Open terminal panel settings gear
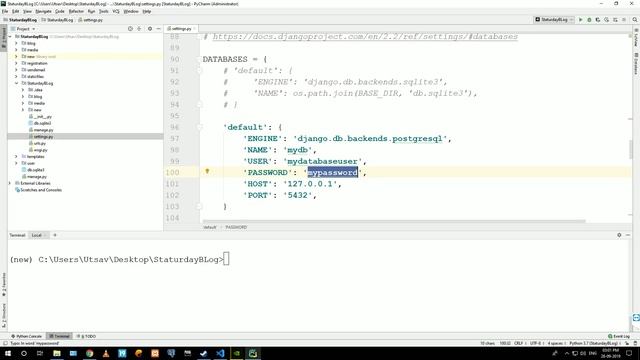The image size is (640, 360). pyautogui.click(x=619, y=235)
